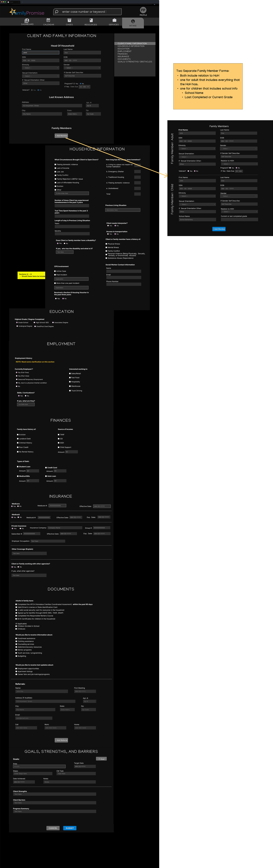Click the Insurance Company name field

pos(65,528)
